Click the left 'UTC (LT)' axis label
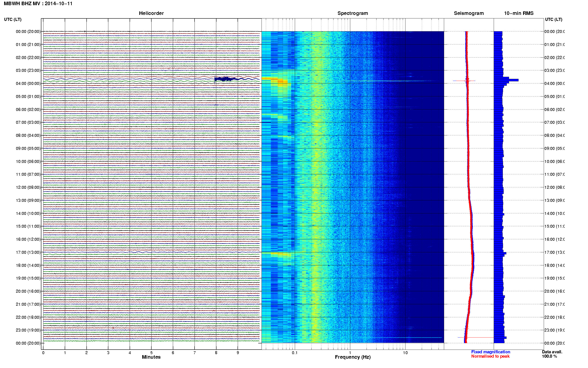Screen dimensions: 588x368 [13, 19]
